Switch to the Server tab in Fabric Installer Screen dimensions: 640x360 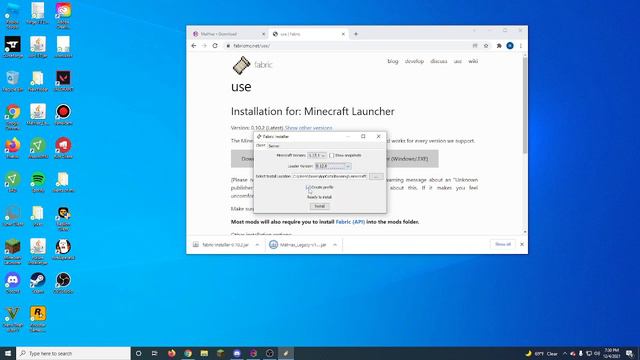click(273, 146)
